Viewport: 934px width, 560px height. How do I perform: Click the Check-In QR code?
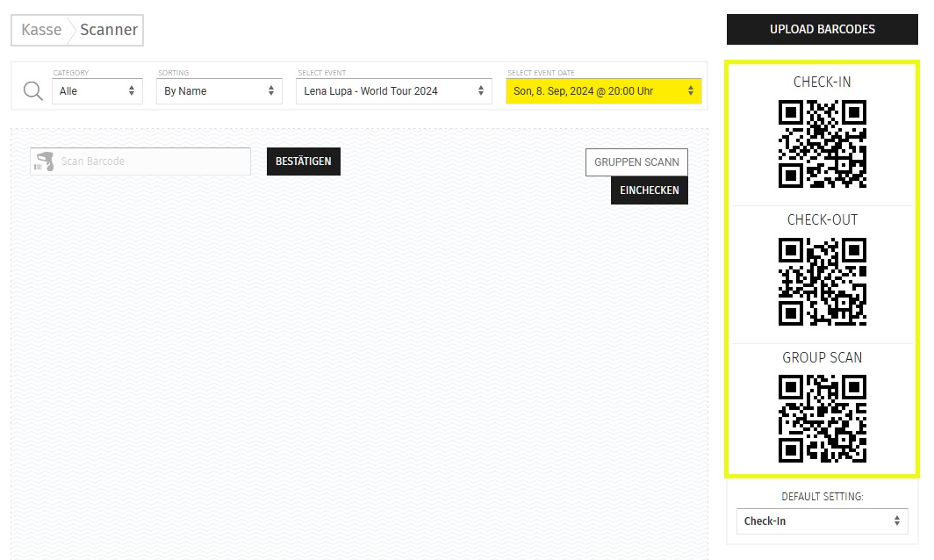[x=822, y=144]
